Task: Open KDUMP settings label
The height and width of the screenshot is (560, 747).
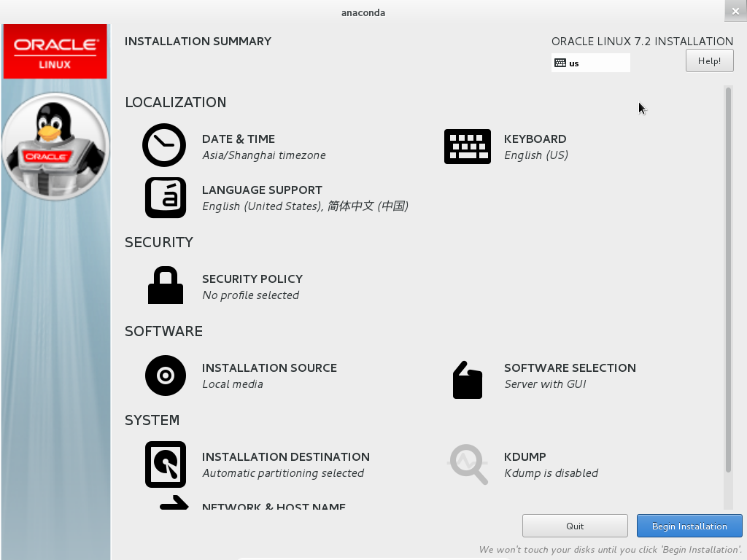Action: [x=525, y=457]
